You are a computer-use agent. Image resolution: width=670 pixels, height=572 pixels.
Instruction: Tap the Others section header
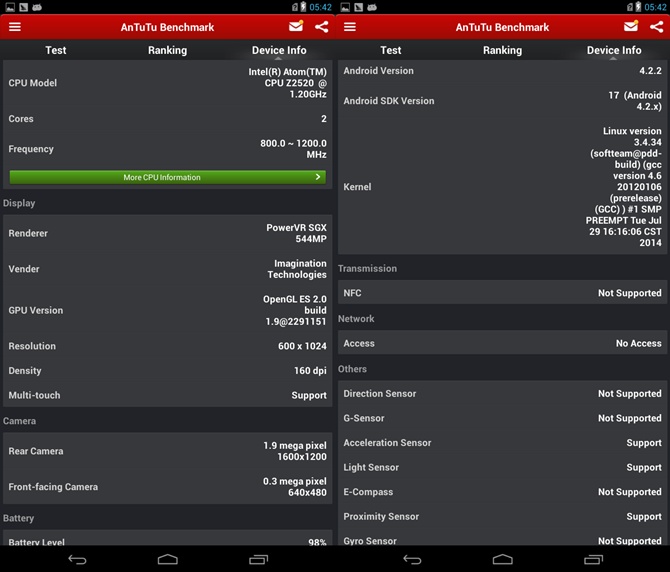pos(352,369)
